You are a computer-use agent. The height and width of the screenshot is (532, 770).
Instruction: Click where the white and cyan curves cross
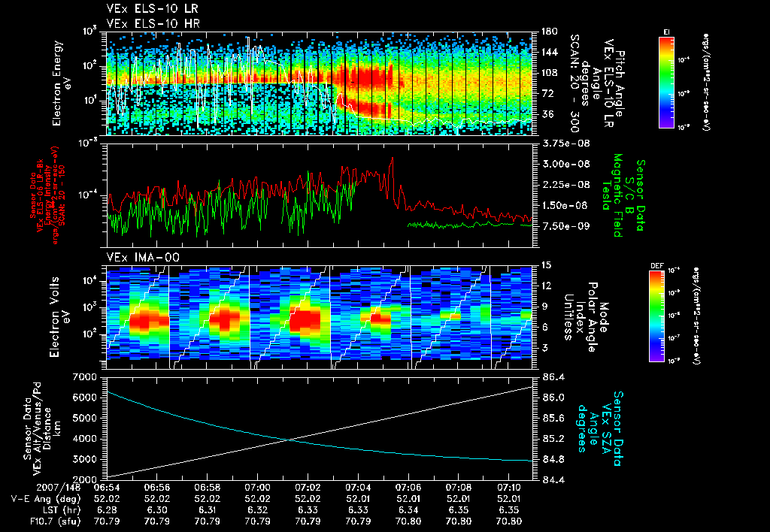290,440
